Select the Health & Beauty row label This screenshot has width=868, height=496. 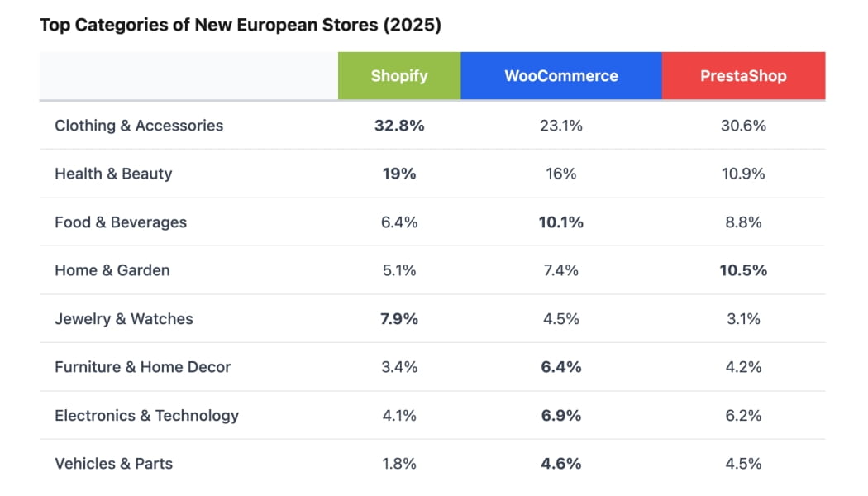pyautogui.click(x=113, y=174)
